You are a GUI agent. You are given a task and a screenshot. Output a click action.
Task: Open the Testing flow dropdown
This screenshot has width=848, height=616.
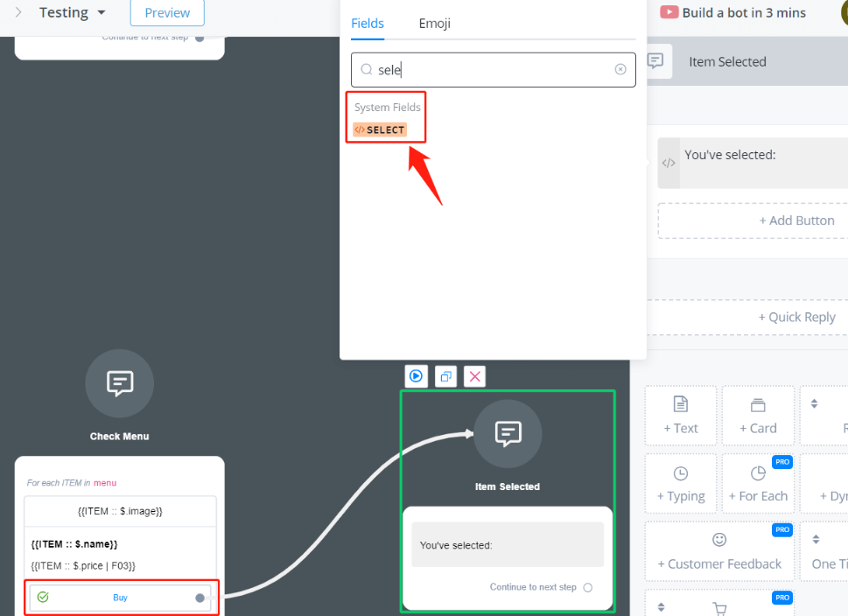pyautogui.click(x=102, y=13)
